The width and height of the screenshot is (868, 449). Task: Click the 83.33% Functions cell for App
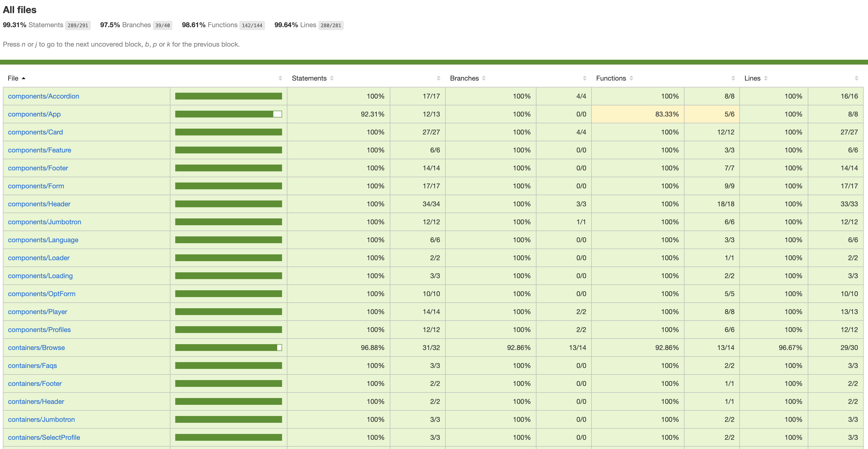637,114
